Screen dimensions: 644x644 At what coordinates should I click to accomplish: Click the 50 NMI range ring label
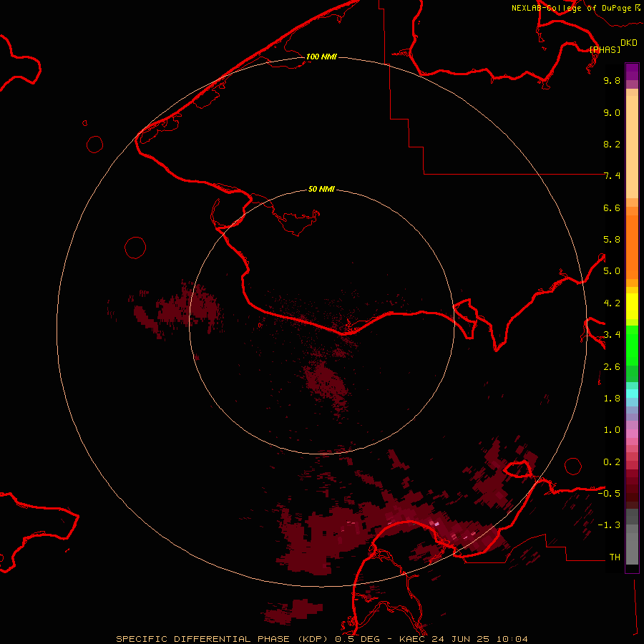321,189
